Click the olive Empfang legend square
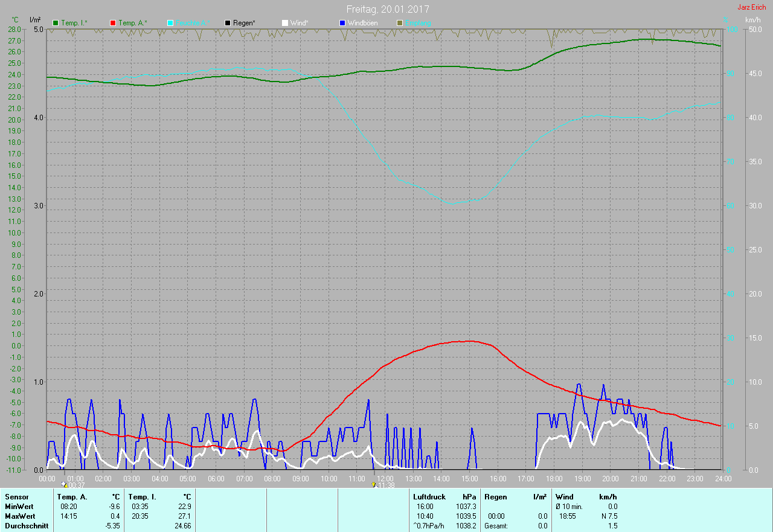The image size is (773, 532). tap(400, 23)
